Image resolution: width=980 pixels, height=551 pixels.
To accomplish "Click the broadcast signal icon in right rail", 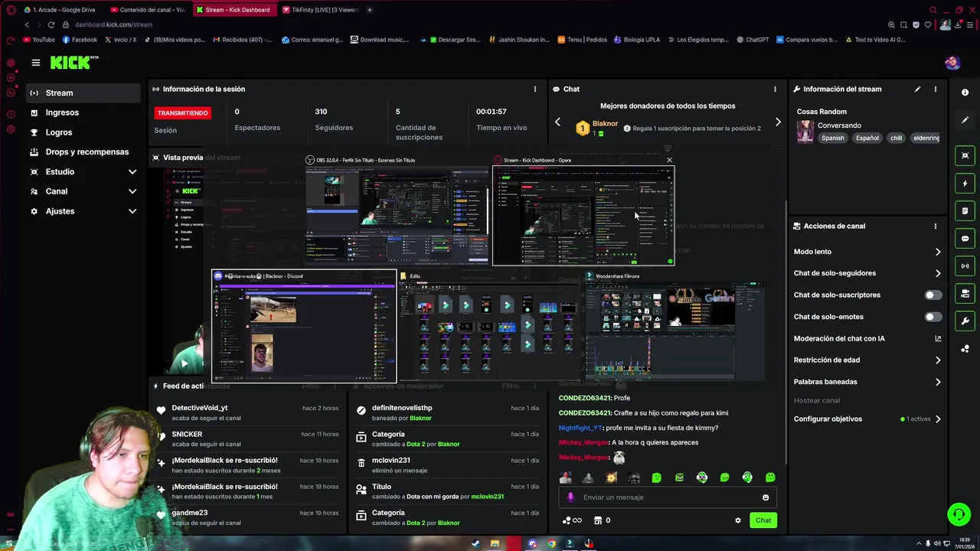I will (965, 266).
